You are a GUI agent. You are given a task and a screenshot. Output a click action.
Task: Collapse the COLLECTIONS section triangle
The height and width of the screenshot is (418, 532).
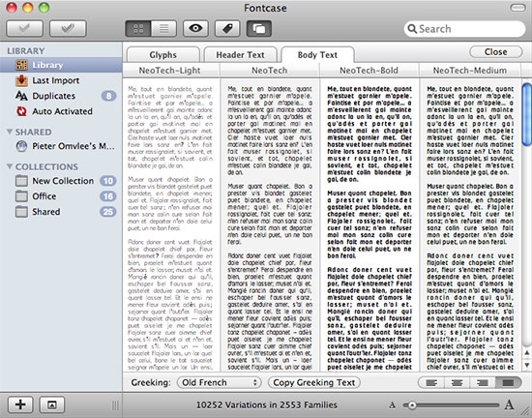pos(10,166)
